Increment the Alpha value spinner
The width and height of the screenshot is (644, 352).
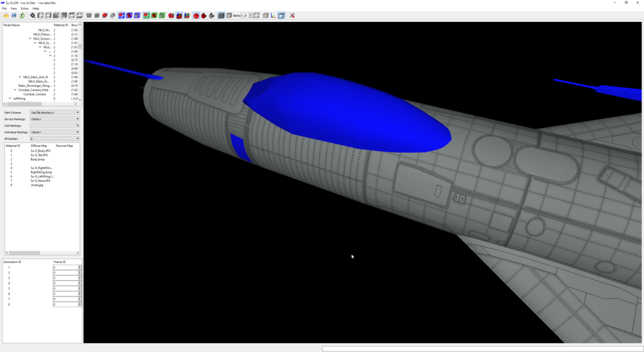pos(250,14)
